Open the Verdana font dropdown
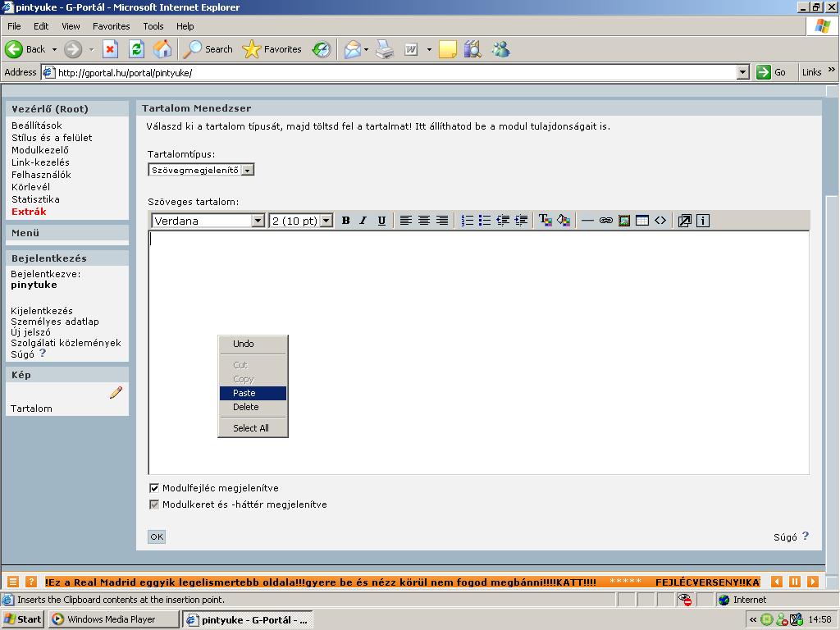The image size is (840, 630). pyautogui.click(x=258, y=221)
